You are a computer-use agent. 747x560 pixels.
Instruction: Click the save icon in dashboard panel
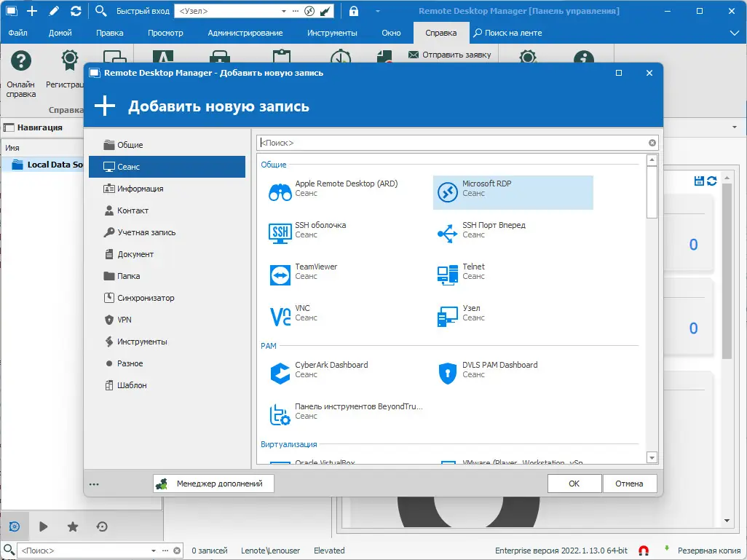(x=699, y=181)
